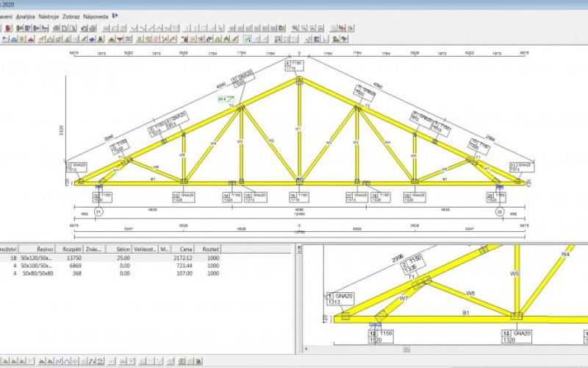Select the row with 50x120/50x timber
This screenshot has height=368, width=588.
(x=110, y=258)
